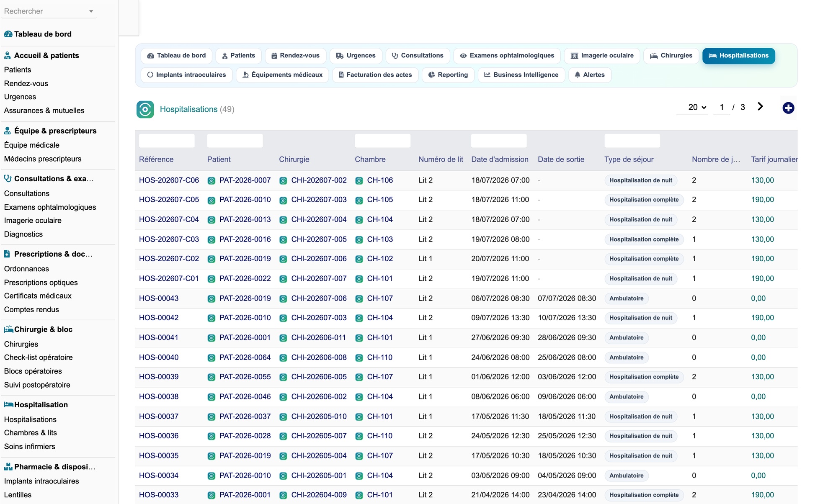Sort by Numéro de lit column header

pos(441,159)
